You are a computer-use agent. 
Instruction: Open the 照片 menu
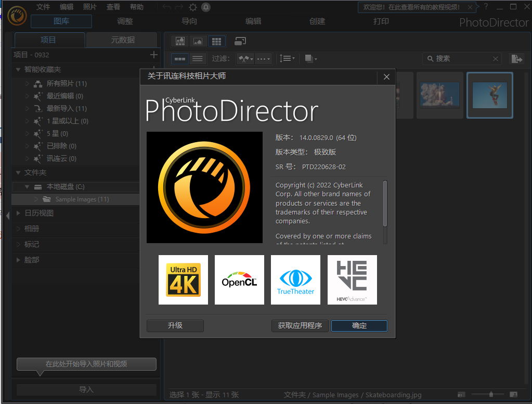tap(90, 7)
